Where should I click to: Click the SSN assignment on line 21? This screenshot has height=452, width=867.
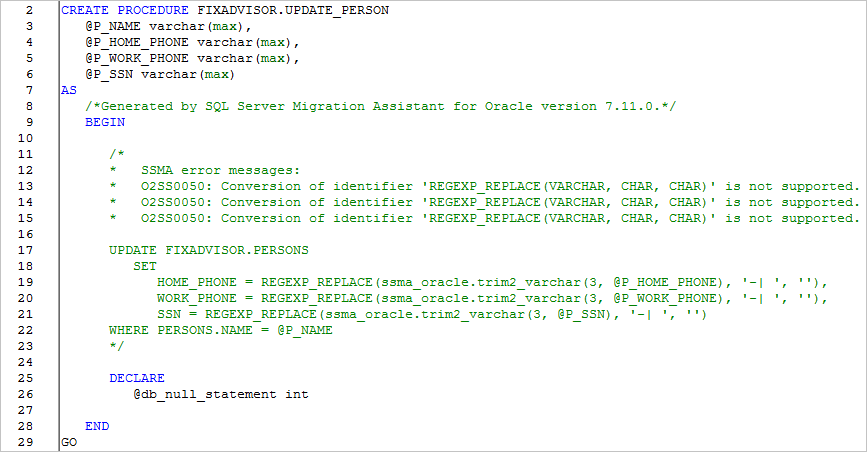pos(432,315)
